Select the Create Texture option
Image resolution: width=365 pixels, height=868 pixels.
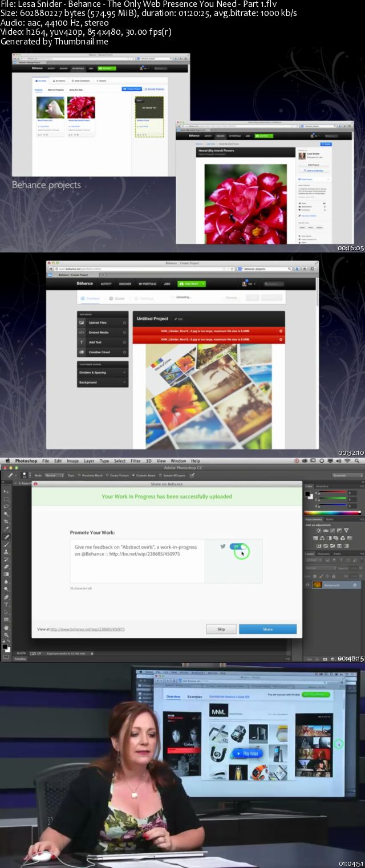[x=117, y=475]
